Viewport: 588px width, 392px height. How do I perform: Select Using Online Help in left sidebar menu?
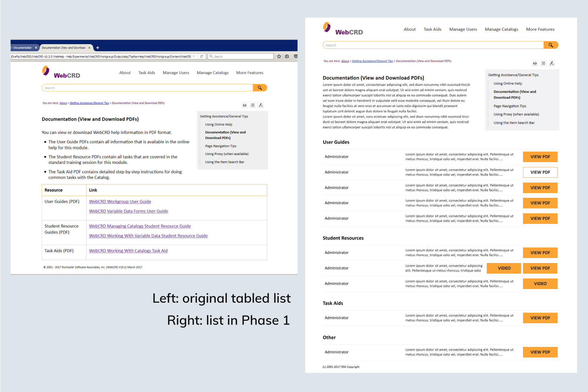click(x=219, y=125)
